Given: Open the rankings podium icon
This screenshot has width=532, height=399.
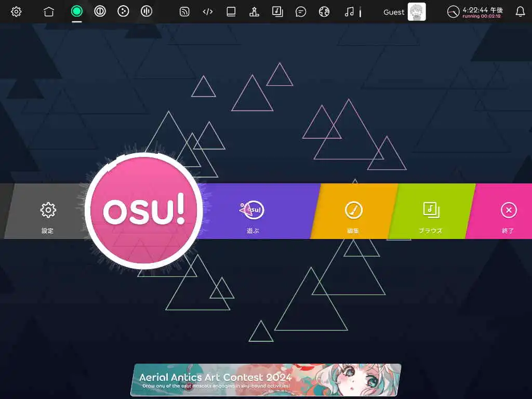Looking at the screenshot, I should tap(254, 12).
